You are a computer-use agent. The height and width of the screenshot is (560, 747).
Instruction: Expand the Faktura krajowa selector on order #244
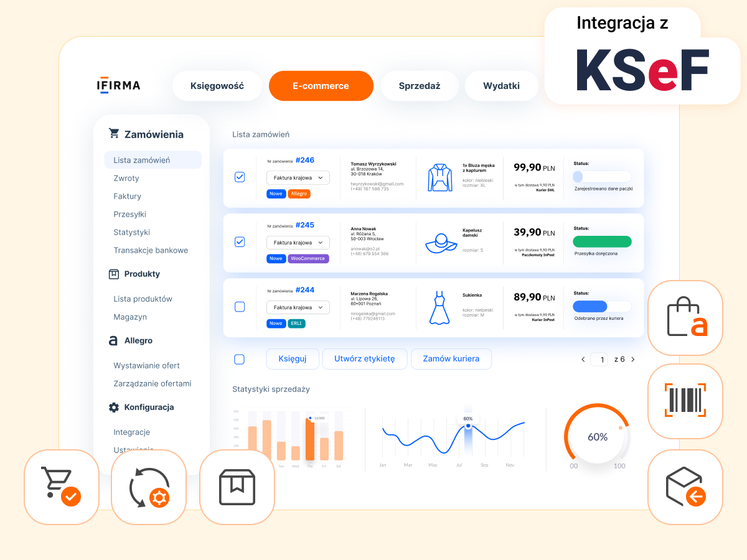point(298,307)
